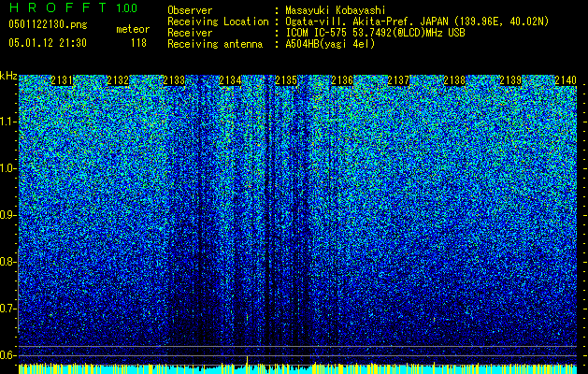Click time marker 2134

tap(230, 80)
